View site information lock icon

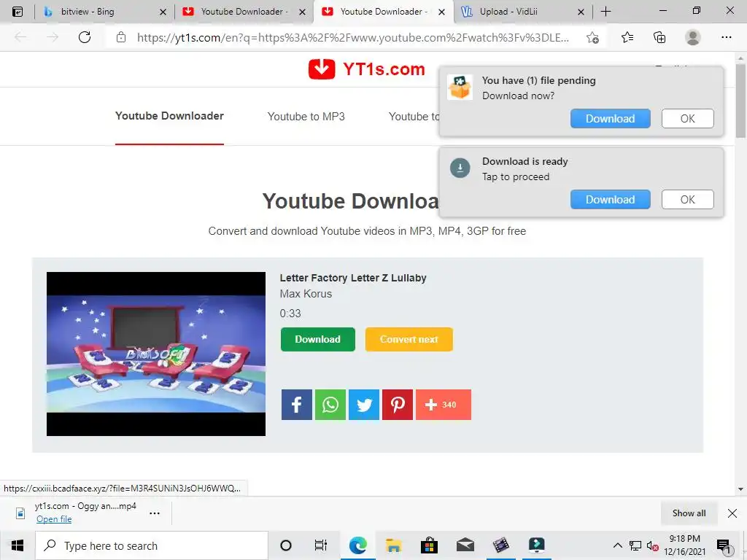coord(121,37)
